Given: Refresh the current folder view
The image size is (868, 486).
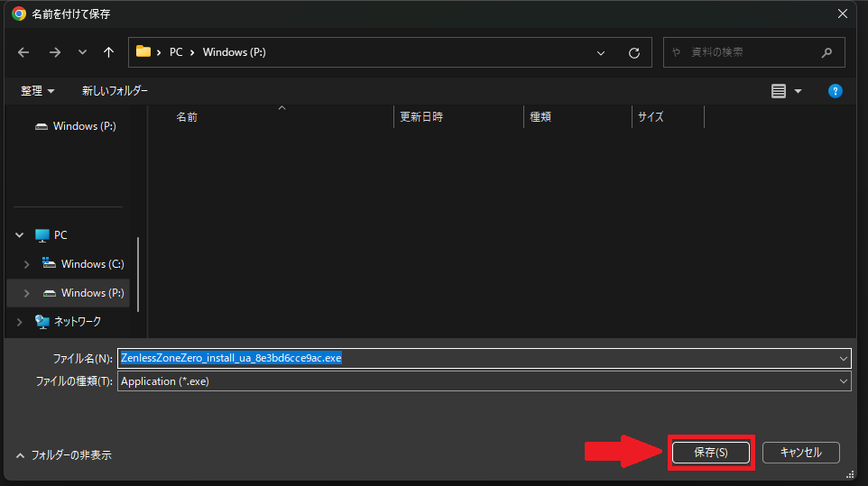Looking at the screenshot, I should 633,53.
